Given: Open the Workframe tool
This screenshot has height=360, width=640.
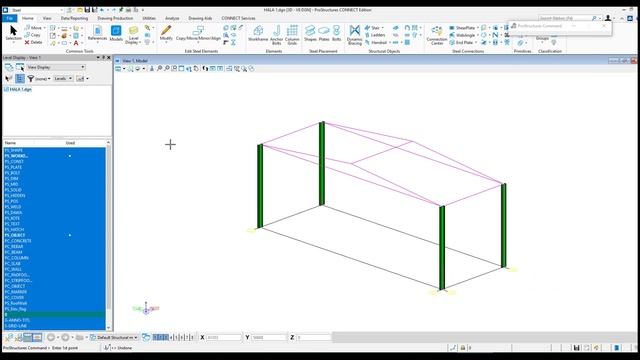Looking at the screenshot, I should click(x=258, y=33).
